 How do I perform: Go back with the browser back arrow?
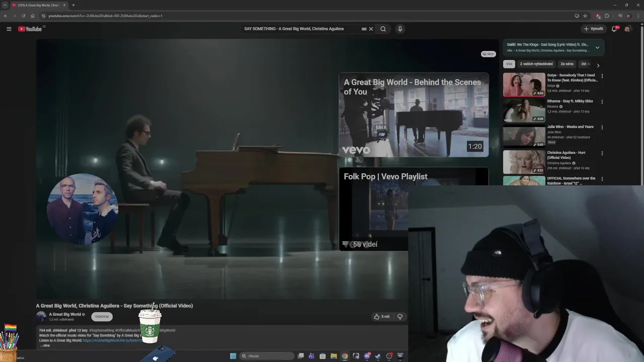(x=6, y=16)
